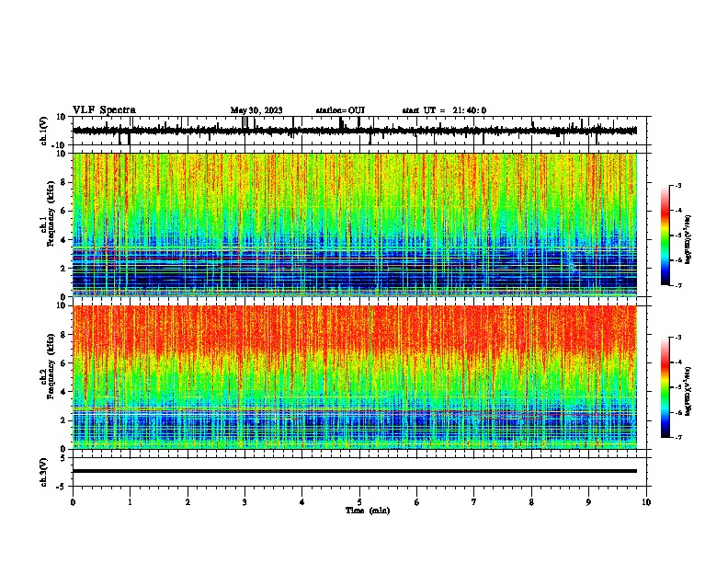Screen dimensions: 728x563
Task: Click the ch.2 color bar PSD unit label
Action: tap(688, 391)
